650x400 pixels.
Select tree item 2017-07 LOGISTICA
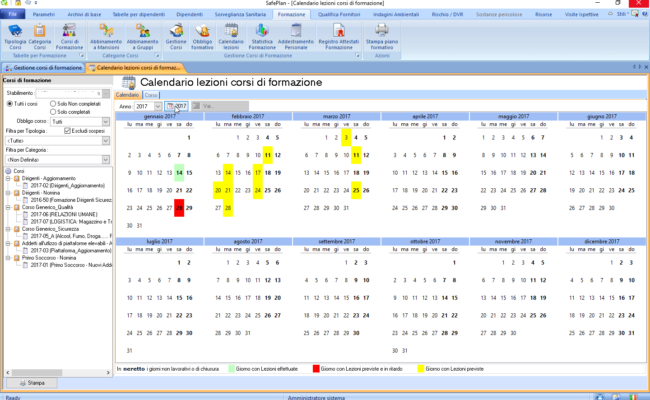[x=71, y=222]
